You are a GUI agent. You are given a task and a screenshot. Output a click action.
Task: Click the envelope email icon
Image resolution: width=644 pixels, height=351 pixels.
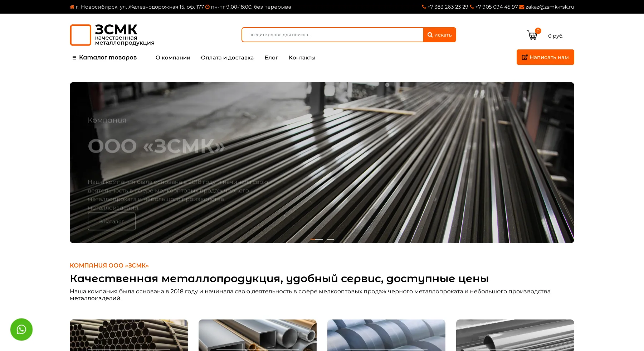pyautogui.click(x=522, y=7)
